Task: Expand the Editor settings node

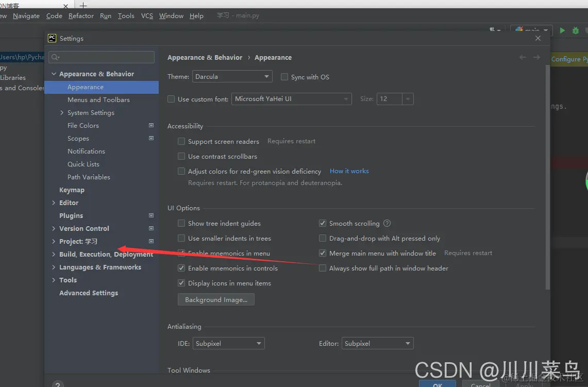Action: pos(54,203)
